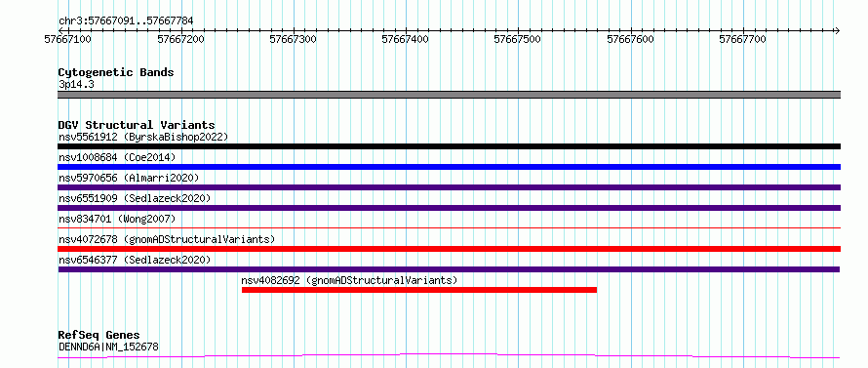The height and width of the screenshot is (368, 868).
Task: Click the 57667100 ruler tick label
Action: (x=67, y=39)
